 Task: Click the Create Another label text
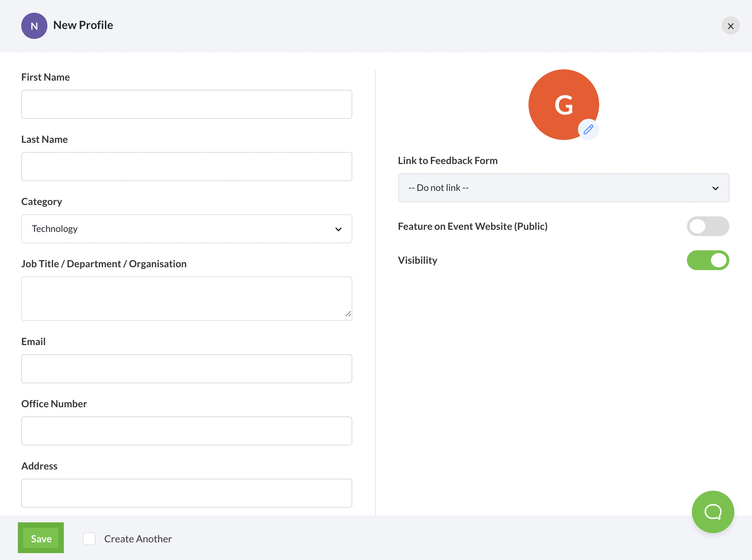tap(138, 539)
